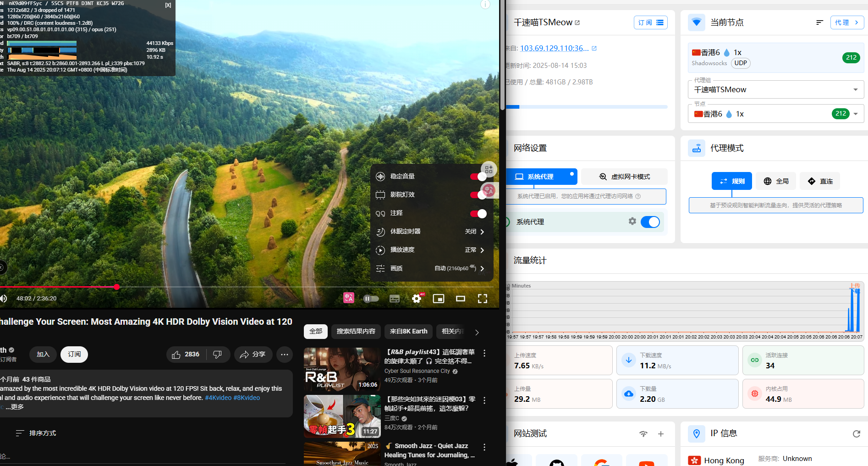The height and width of the screenshot is (466, 868).
Task: Click 订阅 subscribe on YouTube channel
Action: pos(74,355)
